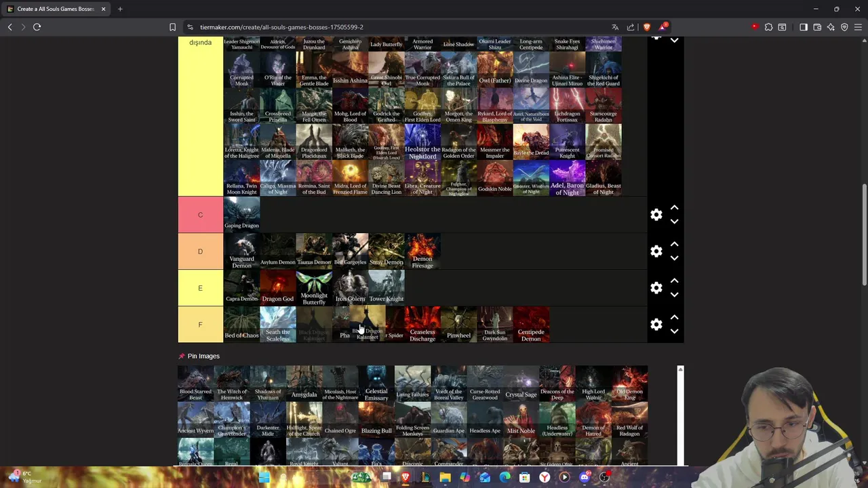
Task: Reload the current page
Action: click(x=37, y=27)
